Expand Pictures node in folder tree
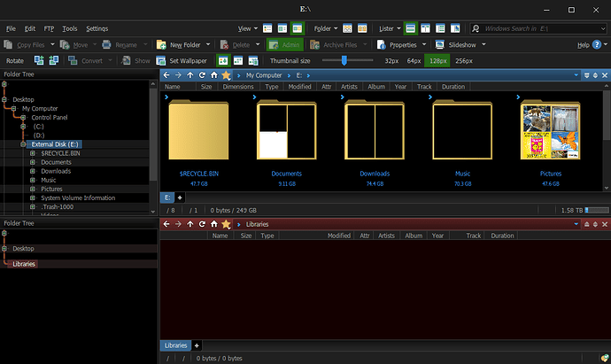 click(33, 189)
